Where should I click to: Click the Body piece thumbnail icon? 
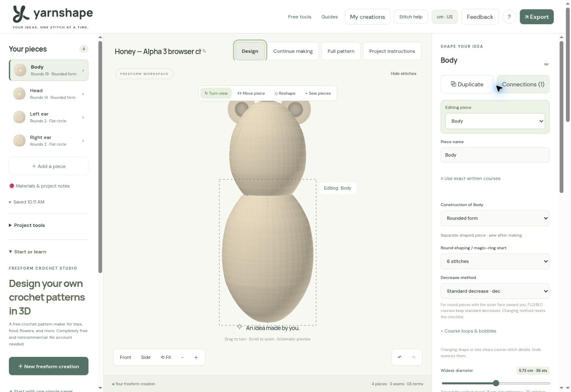tap(20, 70)
